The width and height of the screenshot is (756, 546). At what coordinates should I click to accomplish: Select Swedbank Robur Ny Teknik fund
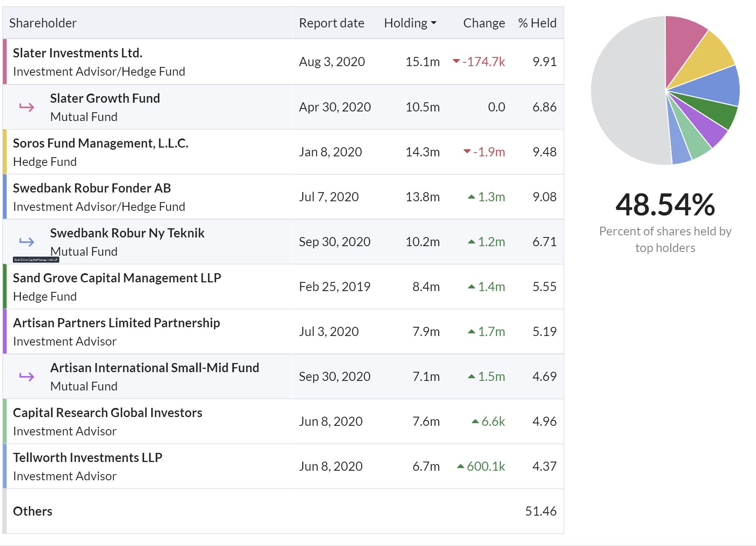[127, 233]
